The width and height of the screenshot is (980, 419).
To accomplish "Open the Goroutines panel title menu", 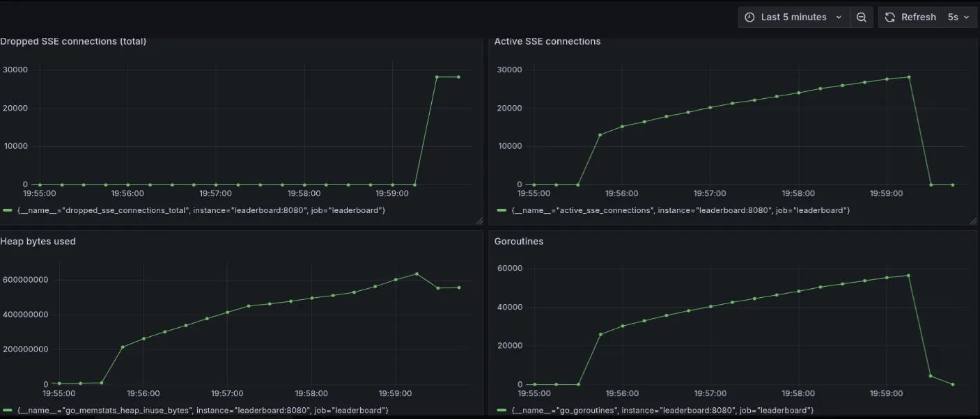I will click(519, 241).
